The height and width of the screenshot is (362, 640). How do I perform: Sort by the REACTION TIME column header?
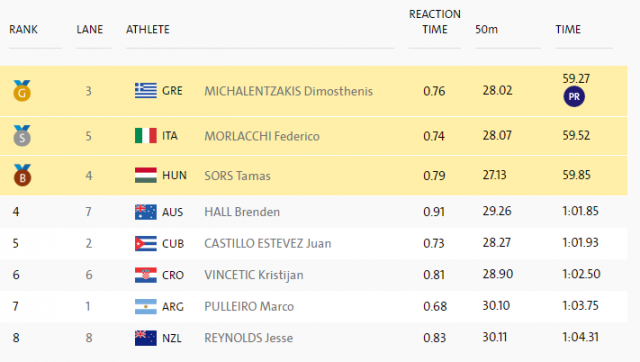tap(435, 22)
